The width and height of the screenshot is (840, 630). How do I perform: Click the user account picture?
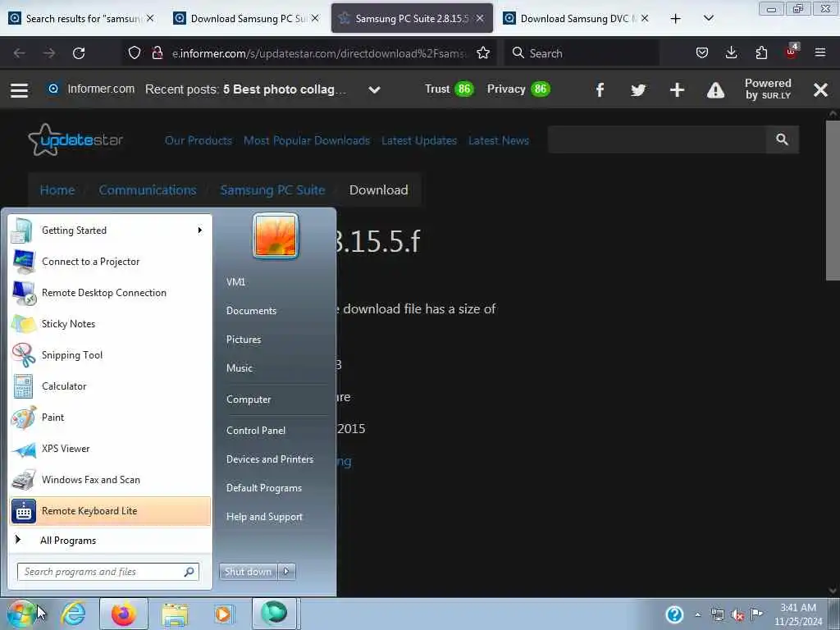click(x=276, y=235)
